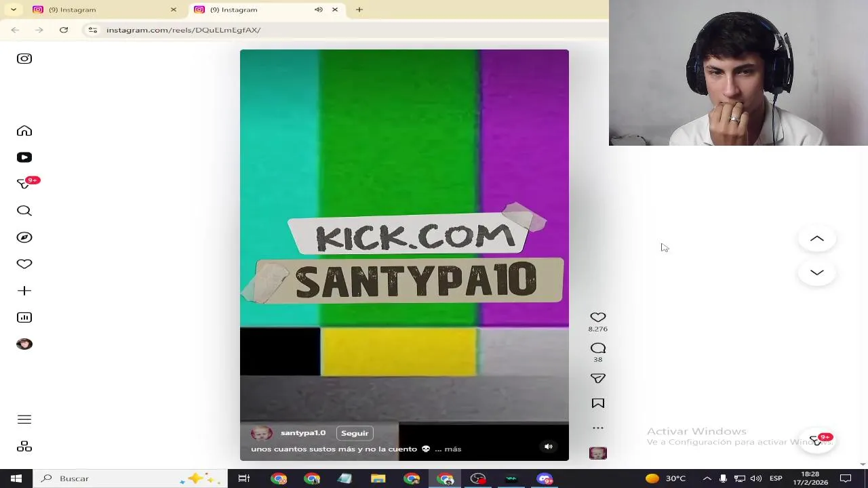Open Notifications heart in sidebar
868x488 pixels.
pyautogui.click(x=24, y=264)
